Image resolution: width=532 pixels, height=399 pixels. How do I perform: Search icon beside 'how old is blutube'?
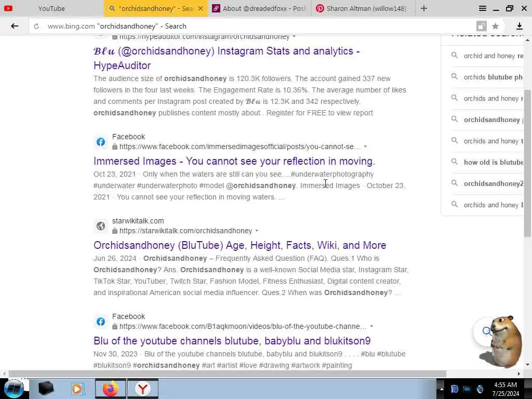pos(454,162)
